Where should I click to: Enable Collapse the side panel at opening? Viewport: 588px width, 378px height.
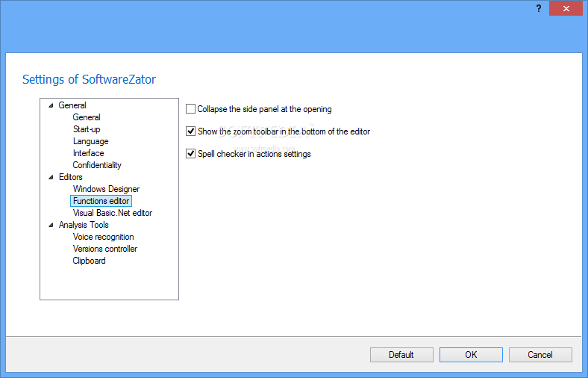190,109
